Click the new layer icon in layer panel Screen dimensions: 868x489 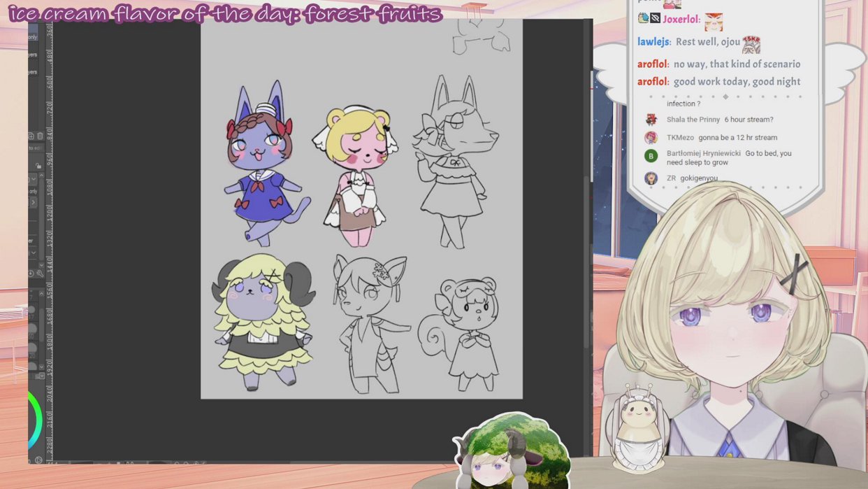[x=31, y=136]
